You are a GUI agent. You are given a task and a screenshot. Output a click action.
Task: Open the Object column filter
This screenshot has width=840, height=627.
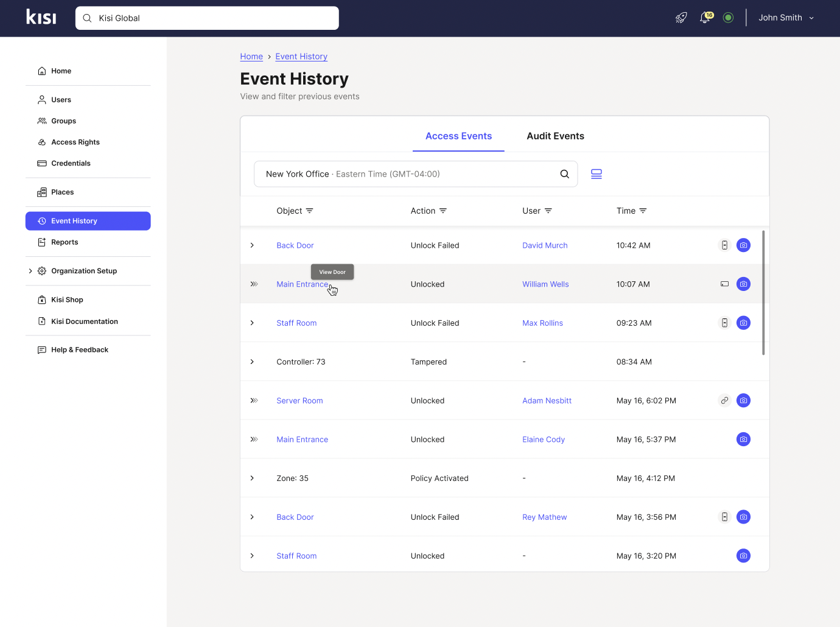[x=309, y=211]
